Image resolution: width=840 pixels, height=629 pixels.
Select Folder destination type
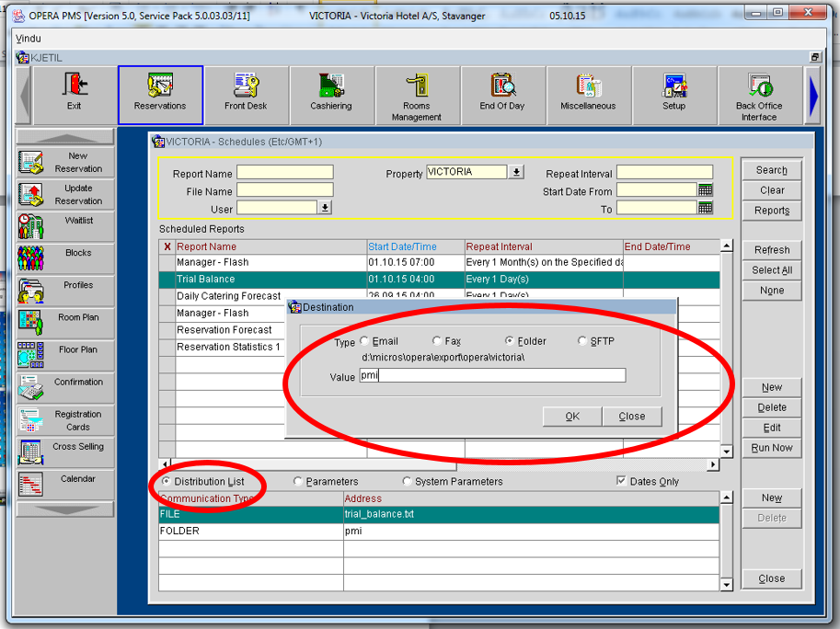click(x=510, y=341)
